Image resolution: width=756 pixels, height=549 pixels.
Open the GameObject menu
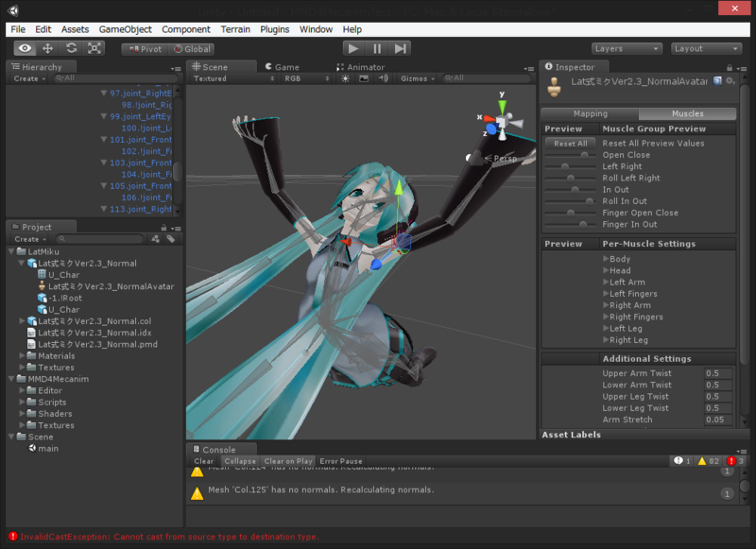coord(126,29)
